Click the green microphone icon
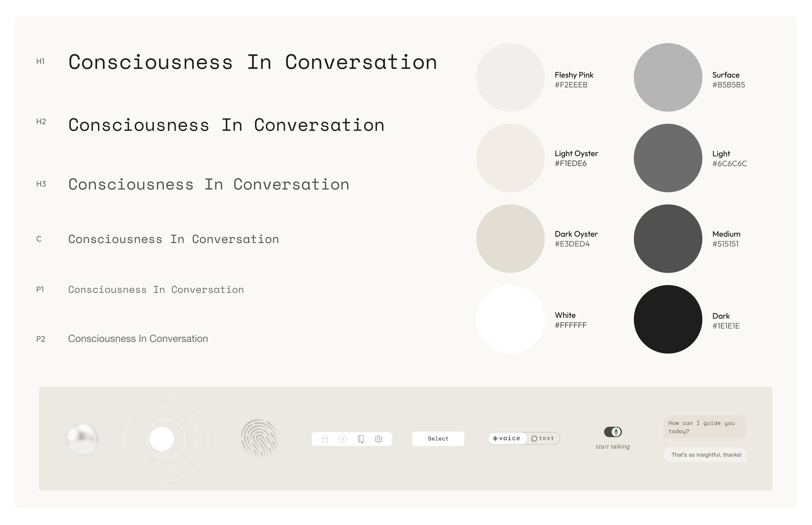The image size is (812, 525). (x=616, y=432)
